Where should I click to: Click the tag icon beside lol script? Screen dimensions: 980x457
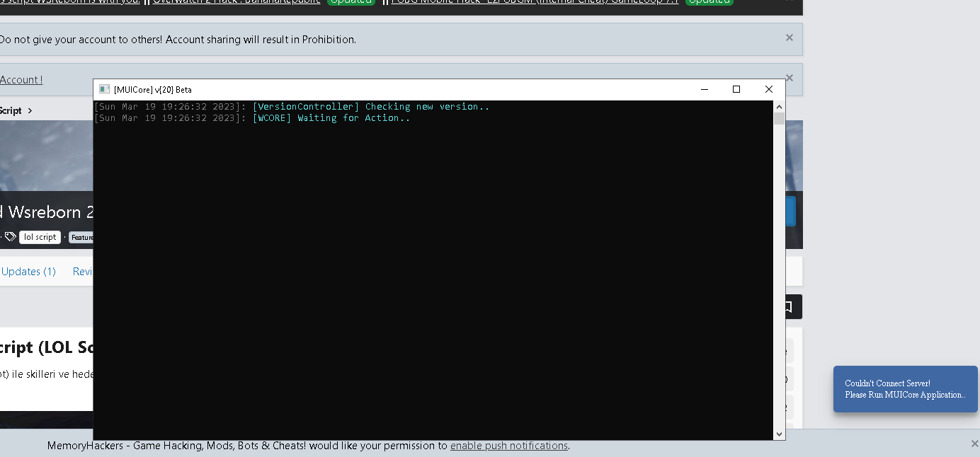[10, 237]
